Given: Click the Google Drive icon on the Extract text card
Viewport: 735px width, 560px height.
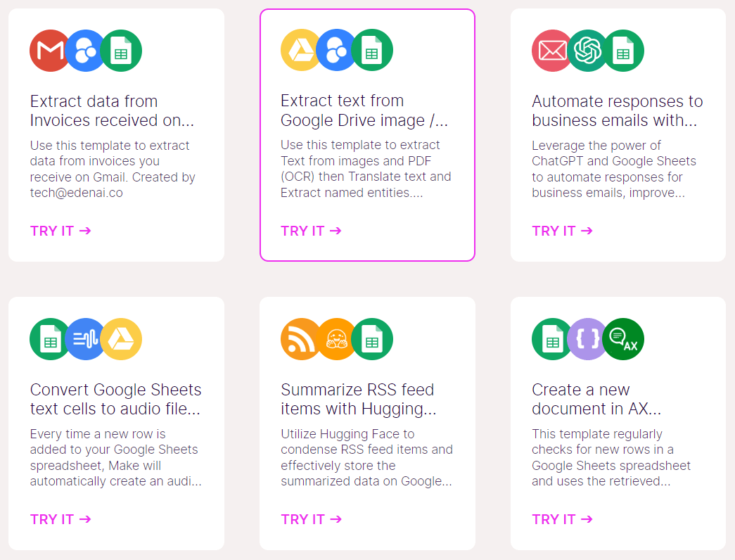Looking at the screenshot, I should coord(301,51).
